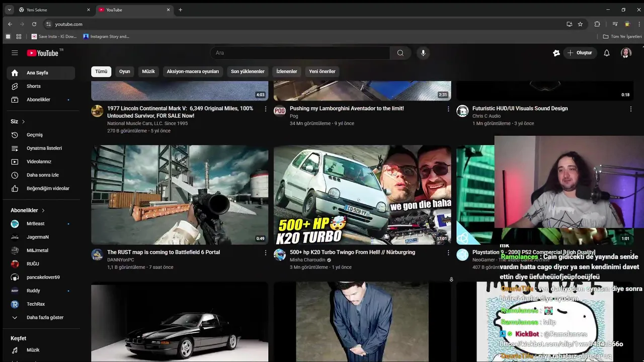Open the notifications bell
Viewport: 644px width, 362px height.
click(607, 53)
